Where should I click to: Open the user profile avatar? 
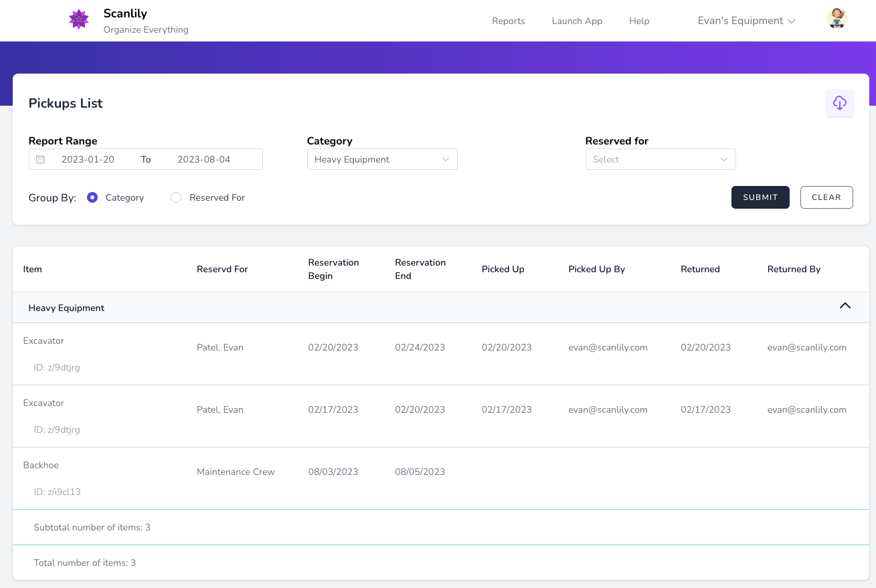837,19
